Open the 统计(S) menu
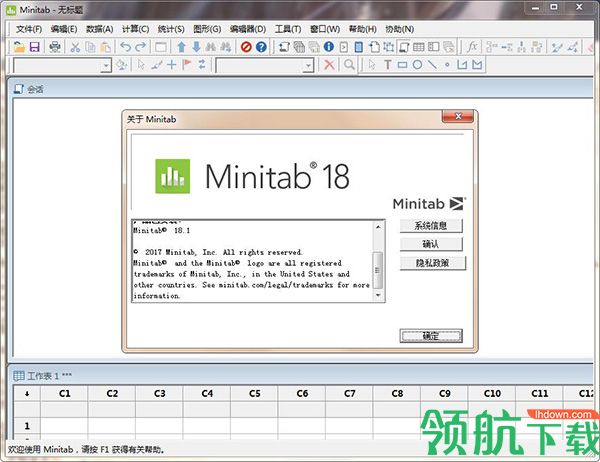Screen dimensions: 600x462 pyautogui.click(x=171, y=29)
